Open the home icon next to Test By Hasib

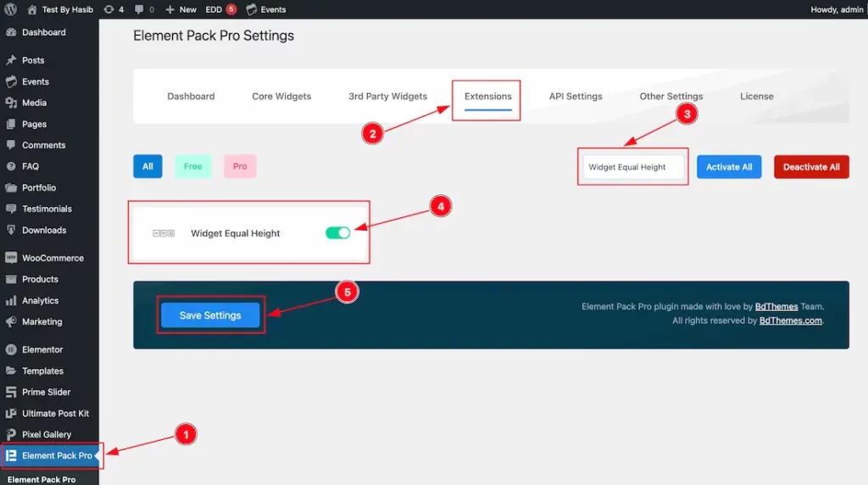pos(32,9)
